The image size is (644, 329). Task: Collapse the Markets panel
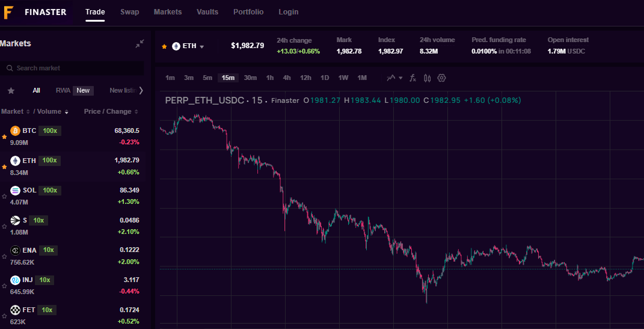tap(140, 43)
